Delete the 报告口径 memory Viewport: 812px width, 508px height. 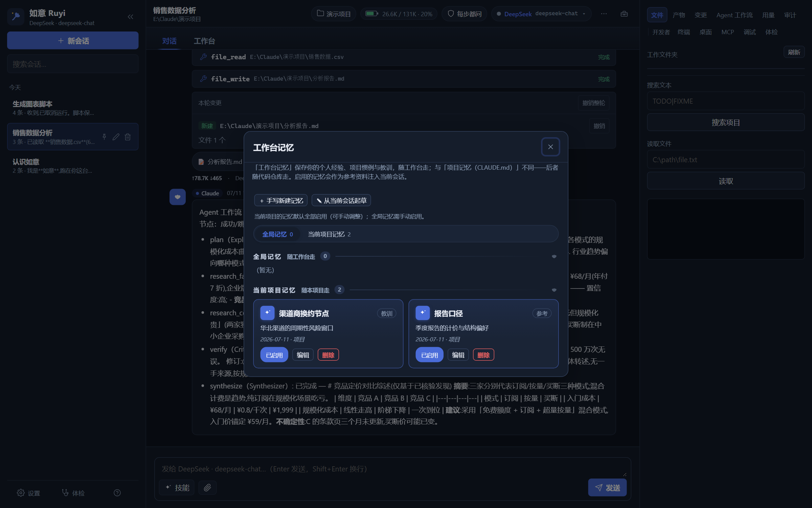tap(483, 355)
